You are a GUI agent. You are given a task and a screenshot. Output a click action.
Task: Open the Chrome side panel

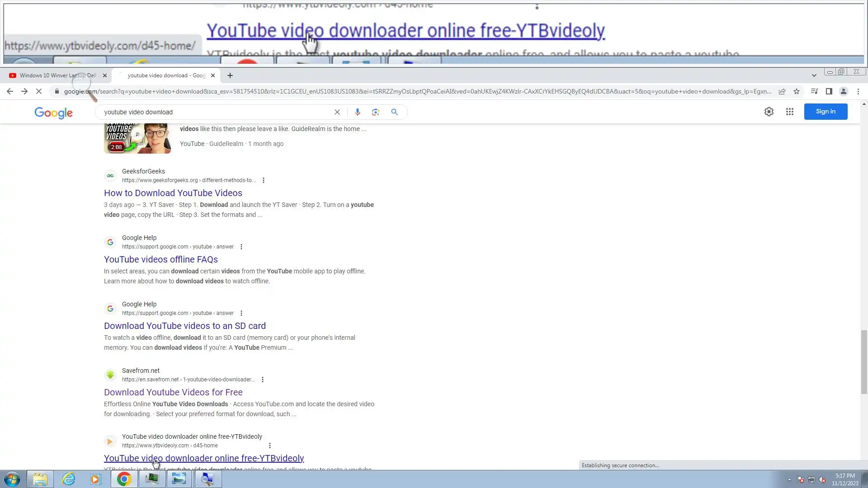[829, 91]
